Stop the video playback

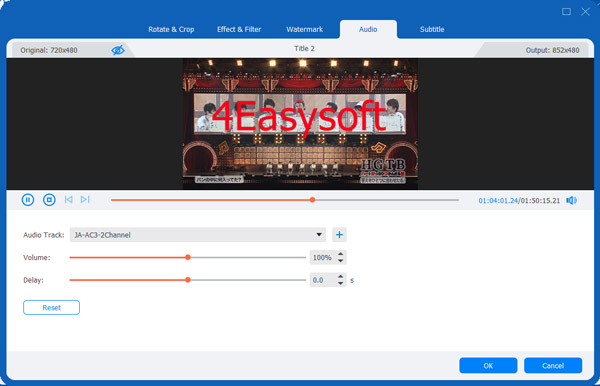(x=49, y=200)
